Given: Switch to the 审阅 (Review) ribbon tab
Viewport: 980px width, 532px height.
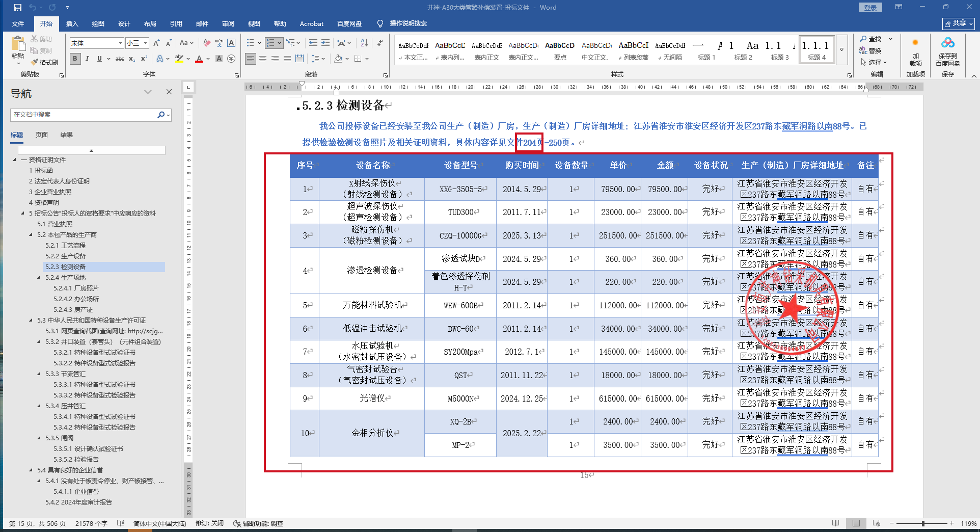Looking at the screenshot, I should tap(228, 24).
